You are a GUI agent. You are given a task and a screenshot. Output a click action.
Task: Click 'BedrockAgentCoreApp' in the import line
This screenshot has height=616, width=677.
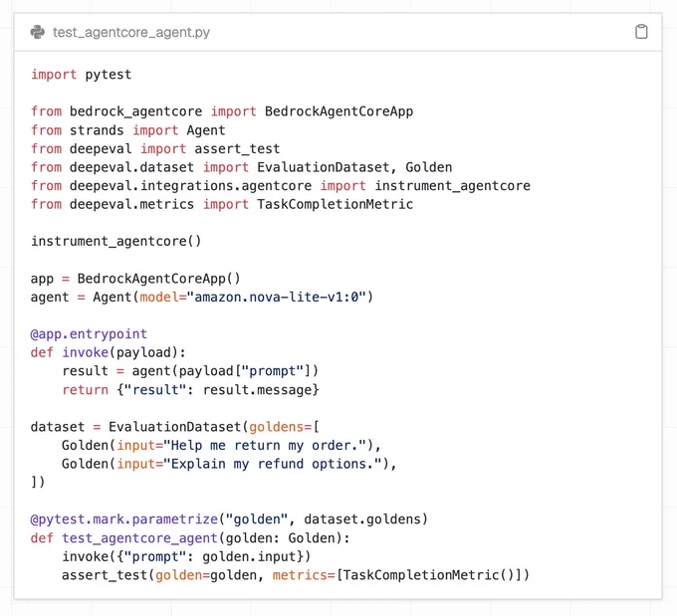click(338, 111)
